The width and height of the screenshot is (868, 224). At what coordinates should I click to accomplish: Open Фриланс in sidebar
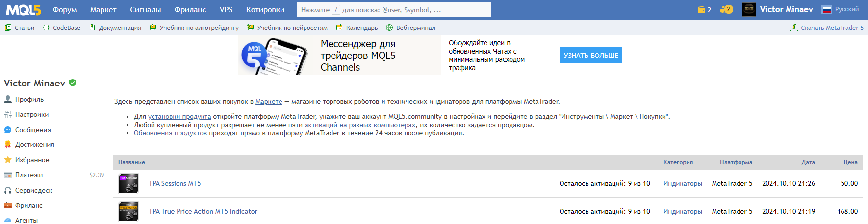[29, 205]
